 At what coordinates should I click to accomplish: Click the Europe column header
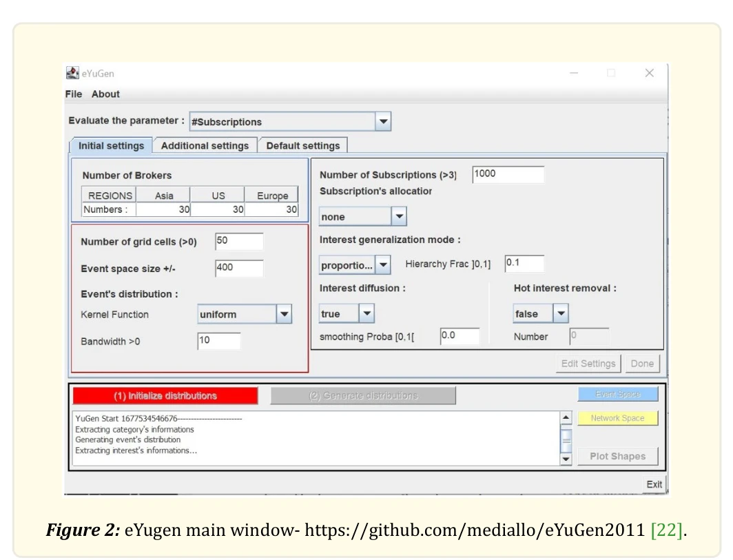(272, 196)
